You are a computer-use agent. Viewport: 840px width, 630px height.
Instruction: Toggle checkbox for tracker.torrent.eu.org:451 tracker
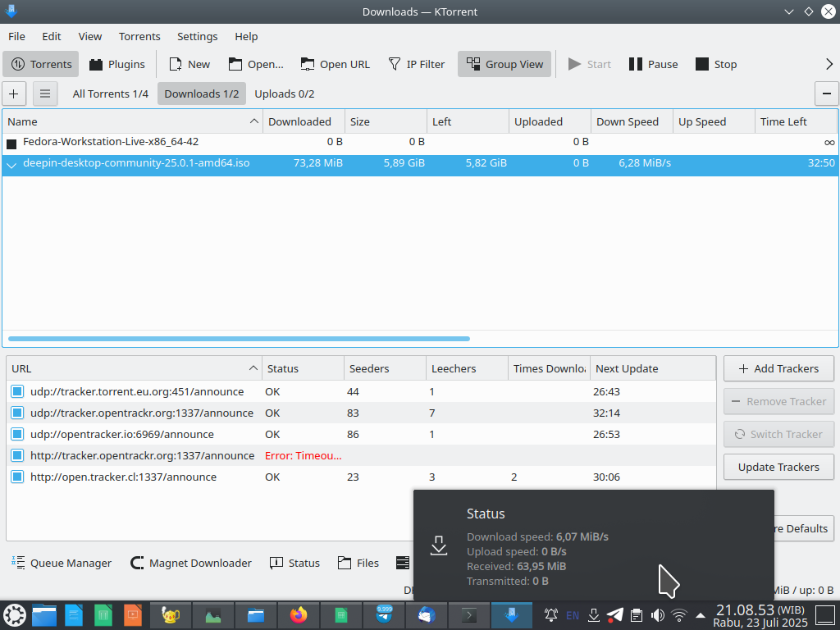17,391
